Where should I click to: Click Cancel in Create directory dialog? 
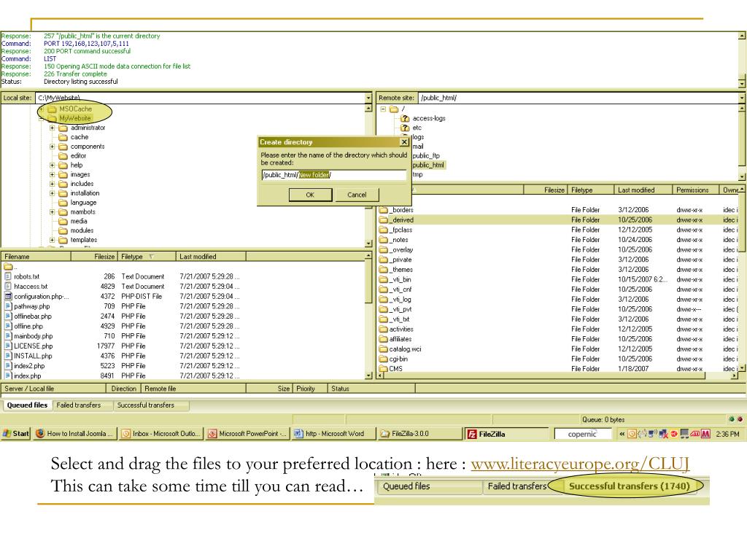click(357, 195)
